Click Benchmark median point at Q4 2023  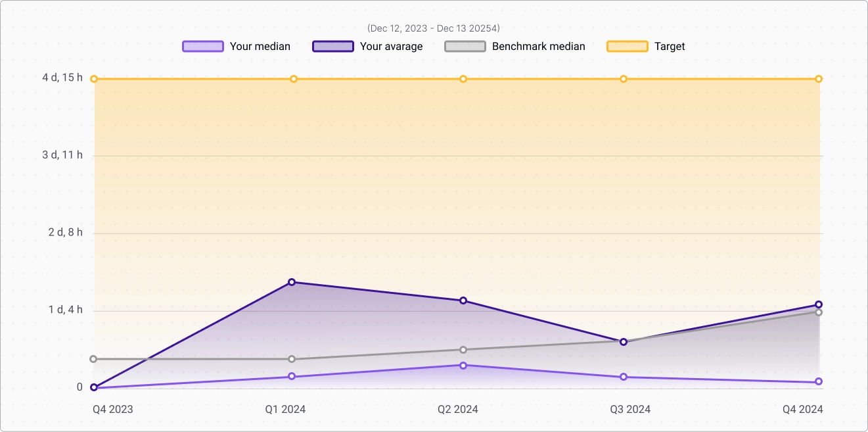(x=93, y=359)
